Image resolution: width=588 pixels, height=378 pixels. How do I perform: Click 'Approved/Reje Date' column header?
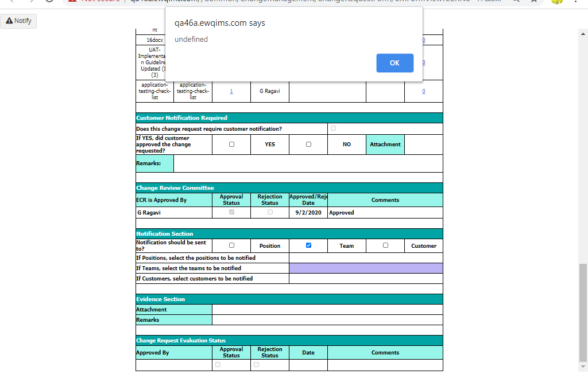point(308,200)
